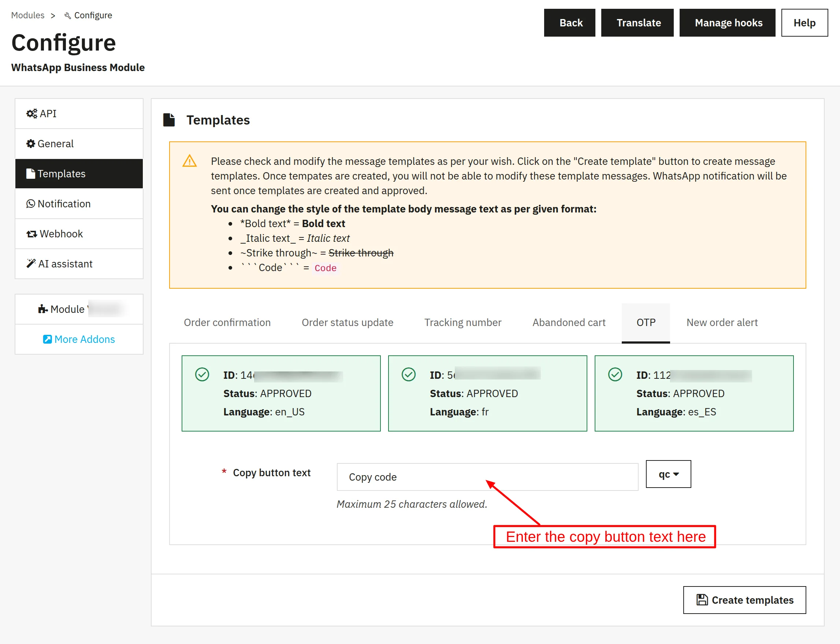The height and width of the screenshot is (644, 840).
Task: Click the API gears icon in sidebar
Action: pos(31,114)
